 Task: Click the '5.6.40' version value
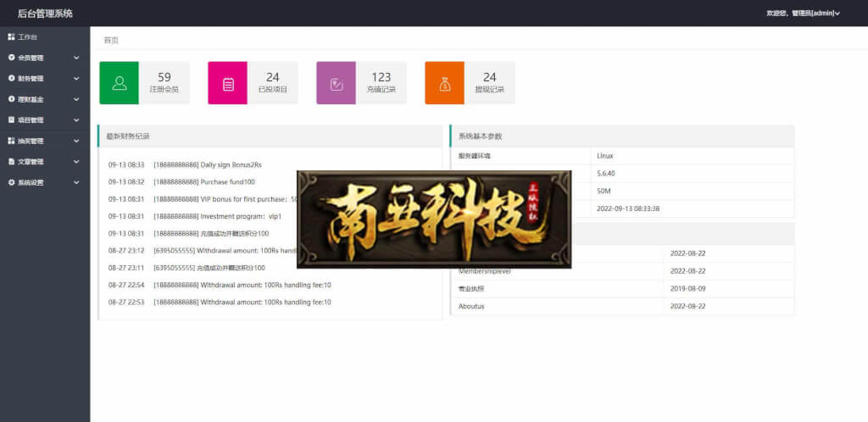click(606, 174)
